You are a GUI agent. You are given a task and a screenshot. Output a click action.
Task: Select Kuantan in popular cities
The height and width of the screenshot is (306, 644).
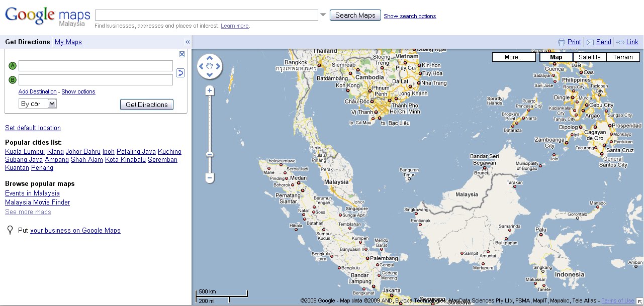[17, 168]
